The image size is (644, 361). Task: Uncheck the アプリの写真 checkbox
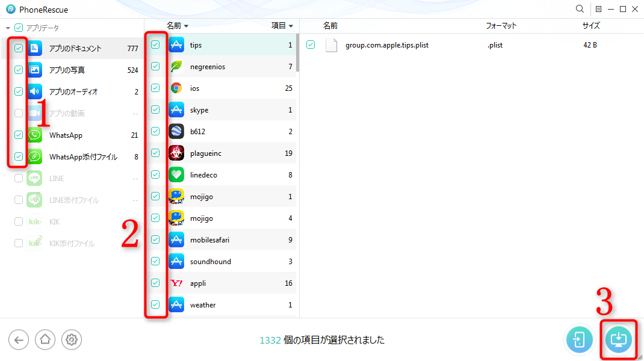(19, 70)
